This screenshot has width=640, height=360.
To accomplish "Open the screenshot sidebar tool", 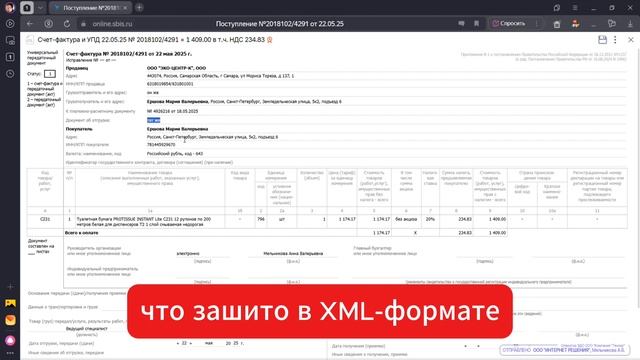I will pyautogui.click(x=10, y=40).
